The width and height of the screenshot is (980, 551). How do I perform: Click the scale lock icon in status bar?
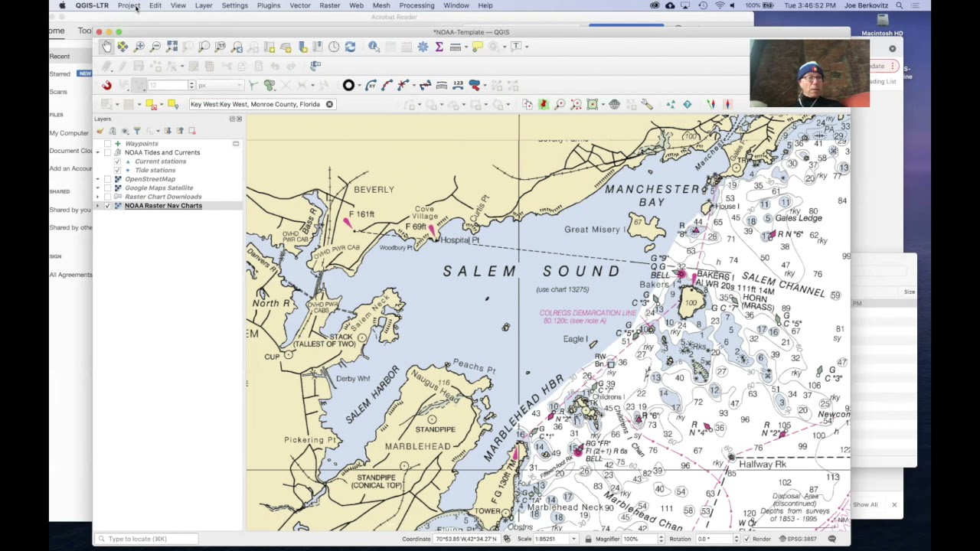[x=588, y=539]
